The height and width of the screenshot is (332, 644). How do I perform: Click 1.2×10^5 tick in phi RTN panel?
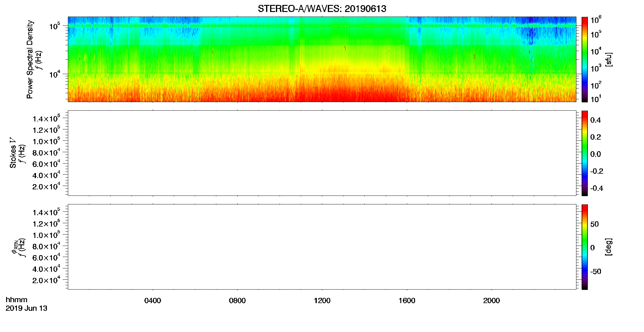(46, 223)
